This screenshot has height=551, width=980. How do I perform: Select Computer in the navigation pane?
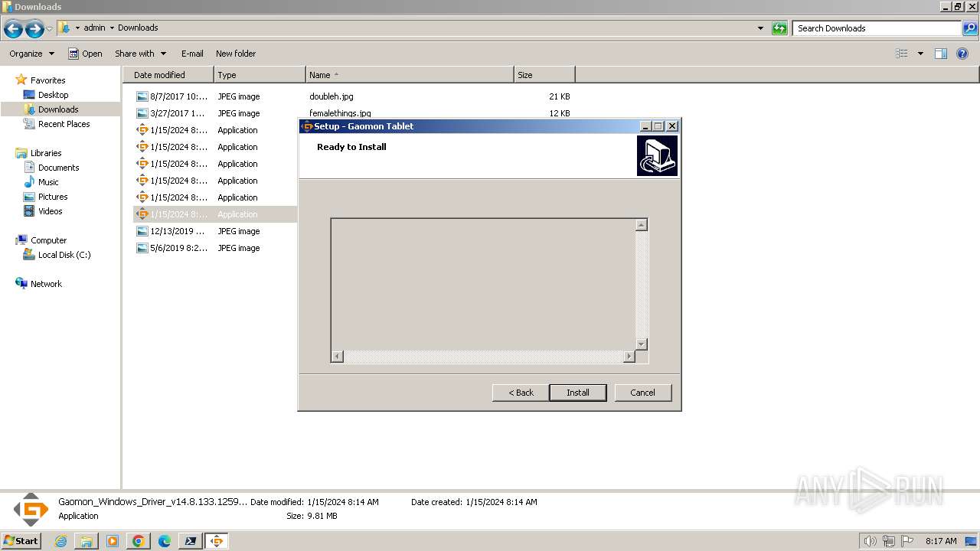click(x=48, y=240)
